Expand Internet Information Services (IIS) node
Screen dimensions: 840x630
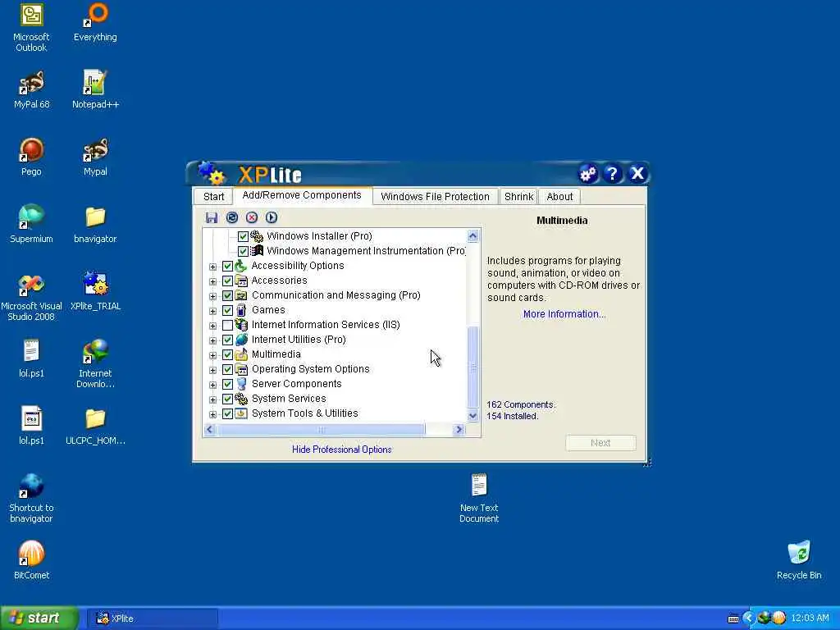(x=212, y=326)
